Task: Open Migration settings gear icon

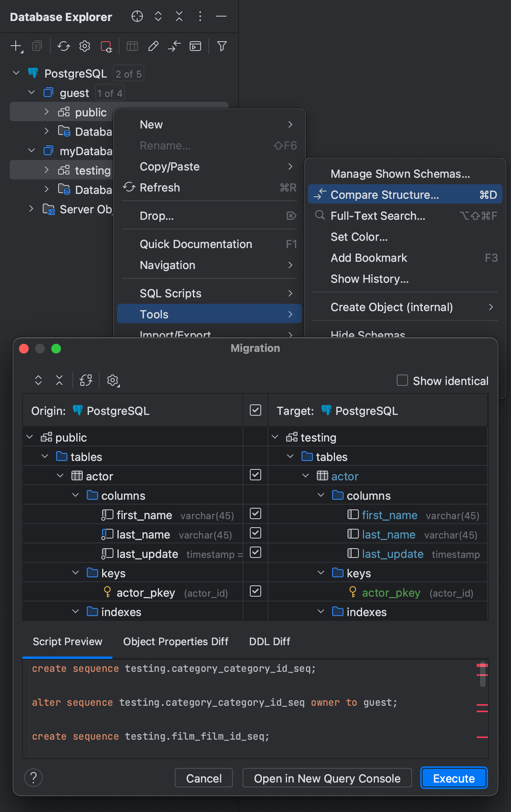Action: pos(113,380)
